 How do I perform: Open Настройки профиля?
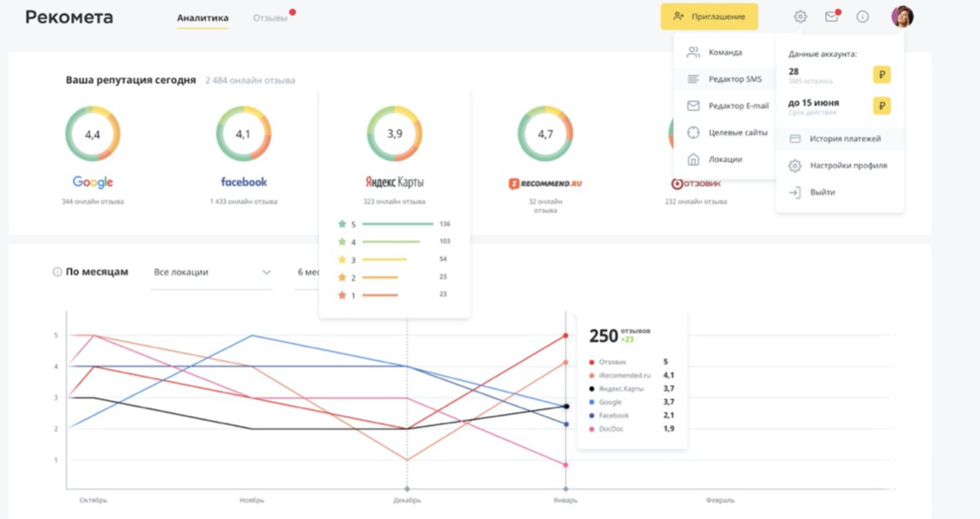pyautogui.click(x=840, y=166)
